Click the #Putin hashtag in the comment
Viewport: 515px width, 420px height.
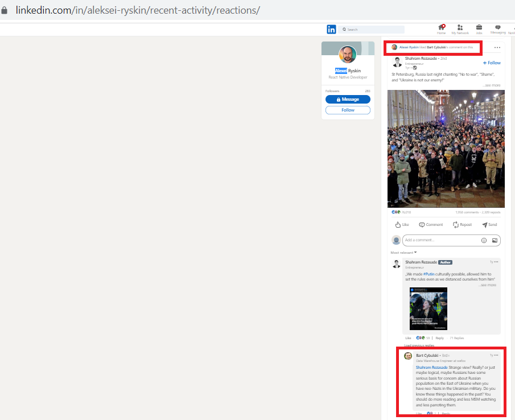pyautogui.click(x=429, y=274)
